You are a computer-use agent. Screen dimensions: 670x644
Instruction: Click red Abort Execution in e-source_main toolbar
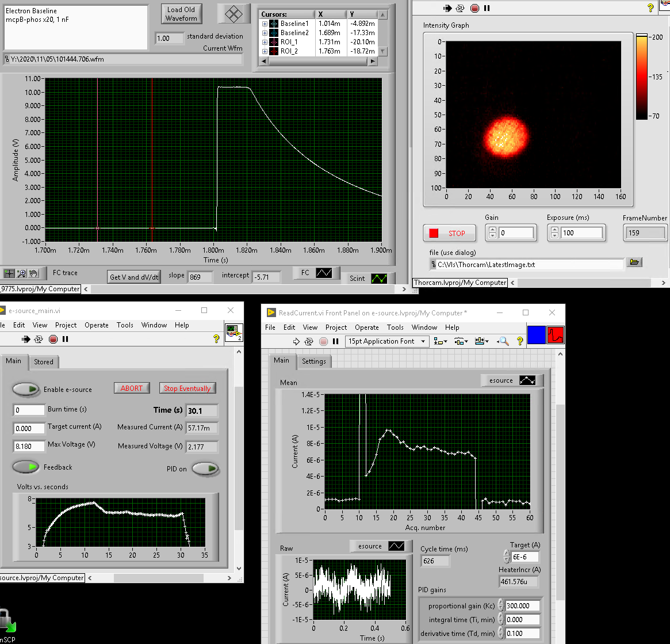click(x=53, y=339)
